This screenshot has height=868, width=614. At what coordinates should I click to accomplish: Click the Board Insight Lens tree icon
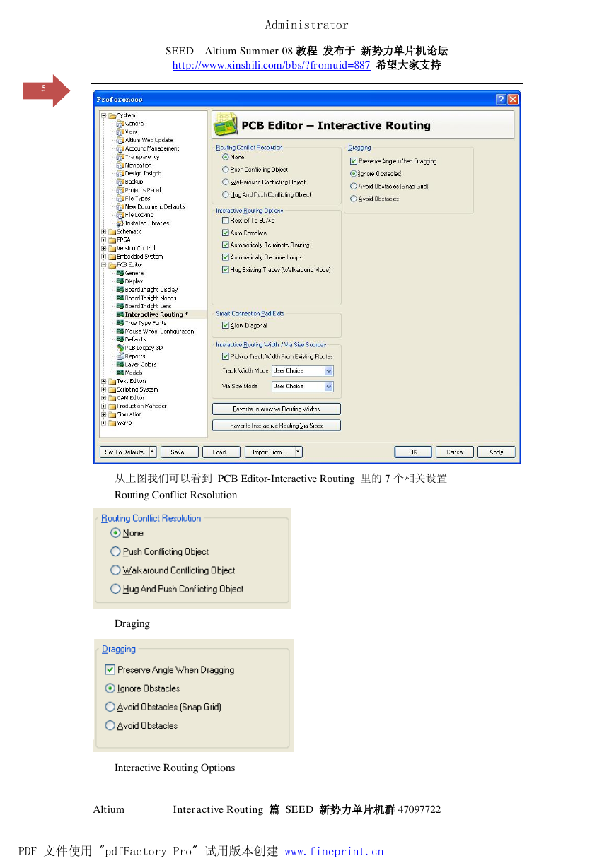point(120,306)
